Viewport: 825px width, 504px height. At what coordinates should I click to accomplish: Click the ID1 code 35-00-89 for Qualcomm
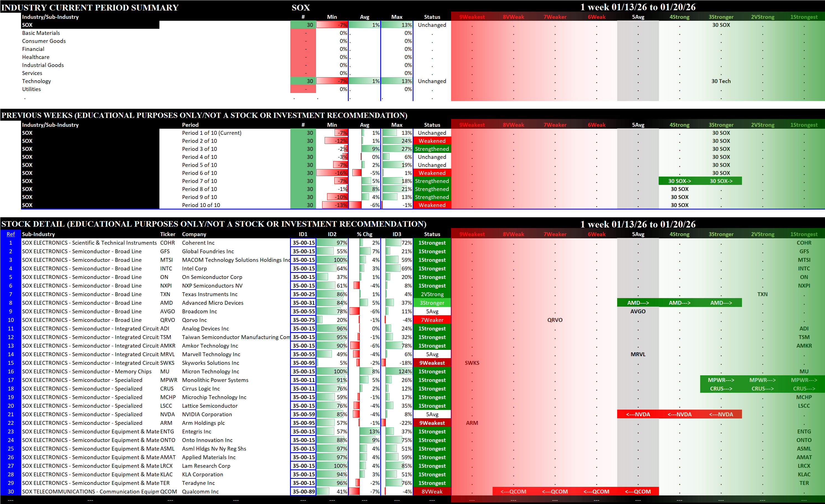point(303,492)
